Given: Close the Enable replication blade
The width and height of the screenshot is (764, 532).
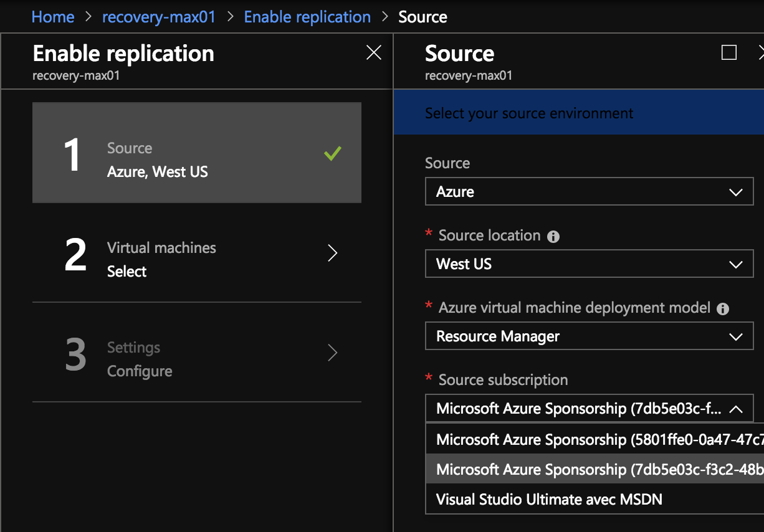Looking at the screenshot, I should coord(373,52).
